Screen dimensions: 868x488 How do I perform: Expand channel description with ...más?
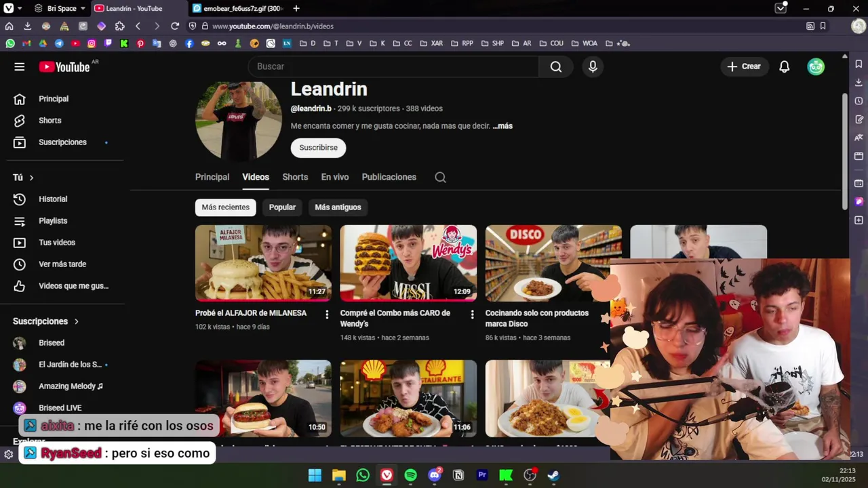coord(502,126)
